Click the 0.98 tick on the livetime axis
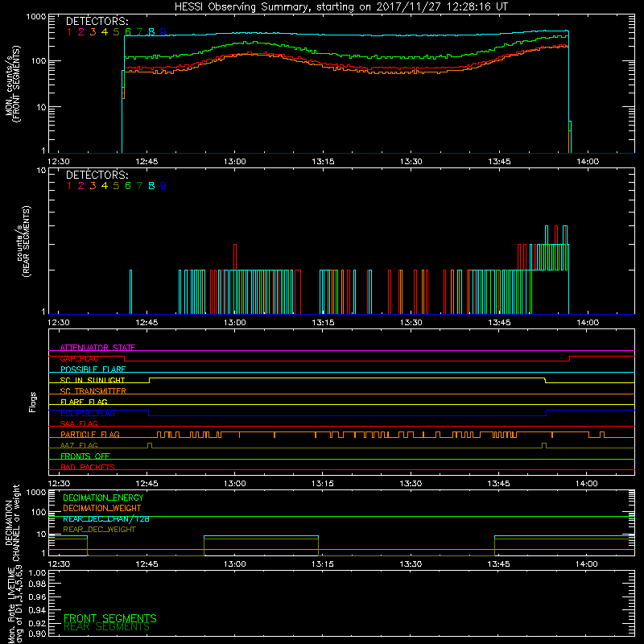This screenshot has height=644, width=644. click(37, 584)
